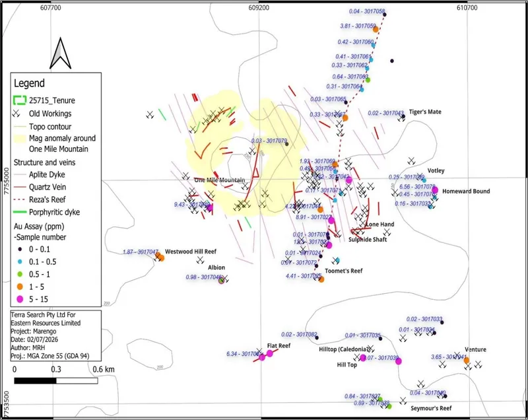Click the dark 0 - 0.1 legend dot
This screenshot has height=420, width=528.
point(20,249)
